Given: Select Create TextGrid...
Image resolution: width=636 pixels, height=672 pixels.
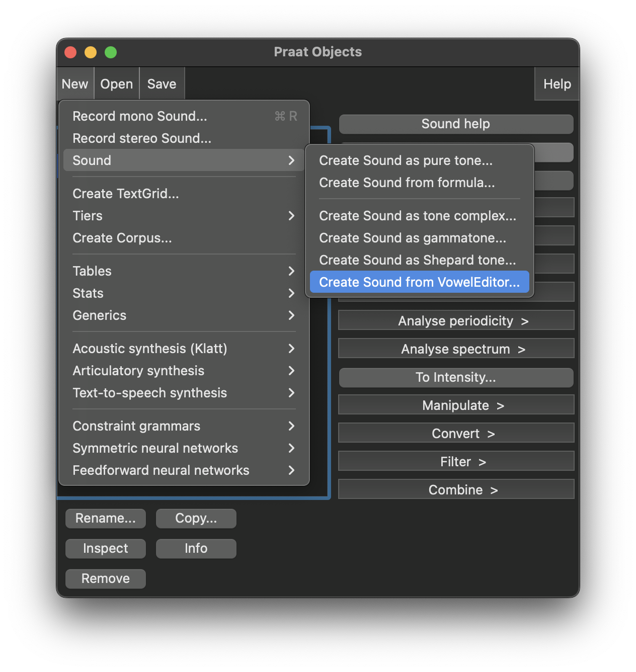Looking at the screenshot, I should click(184, 194).
